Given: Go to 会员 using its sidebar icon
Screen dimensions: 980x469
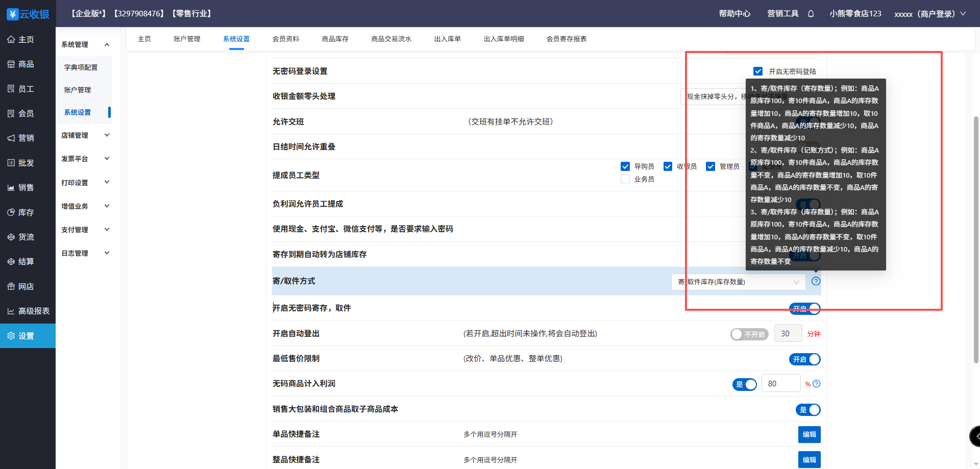Looking at the screenshot, I should (x=11, y=114).
